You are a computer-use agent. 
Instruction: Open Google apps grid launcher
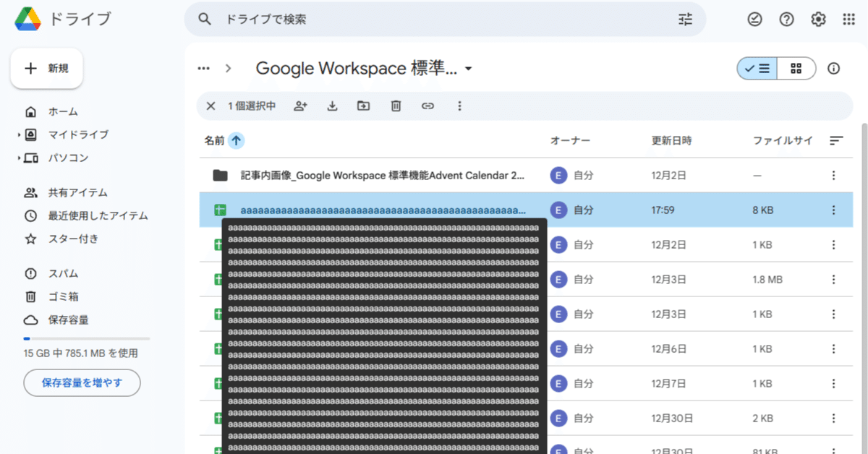tap(850, 20)
